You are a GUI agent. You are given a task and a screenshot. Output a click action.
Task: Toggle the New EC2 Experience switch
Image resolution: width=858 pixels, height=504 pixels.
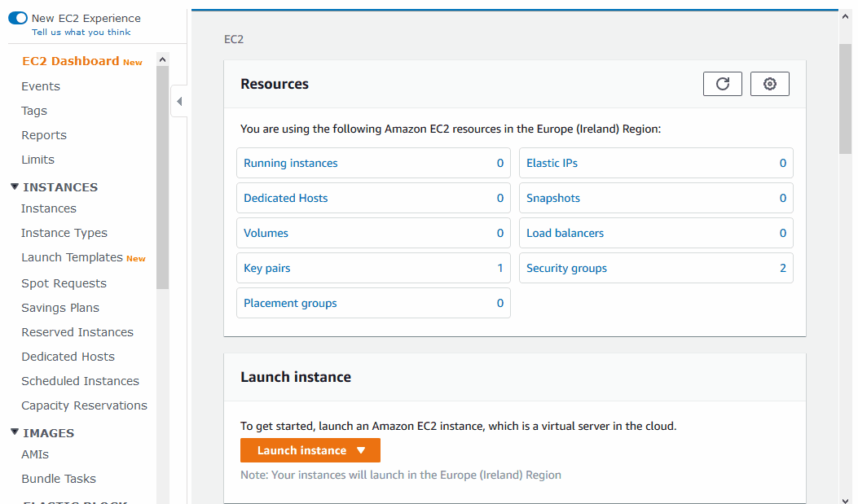click(18, 18)
